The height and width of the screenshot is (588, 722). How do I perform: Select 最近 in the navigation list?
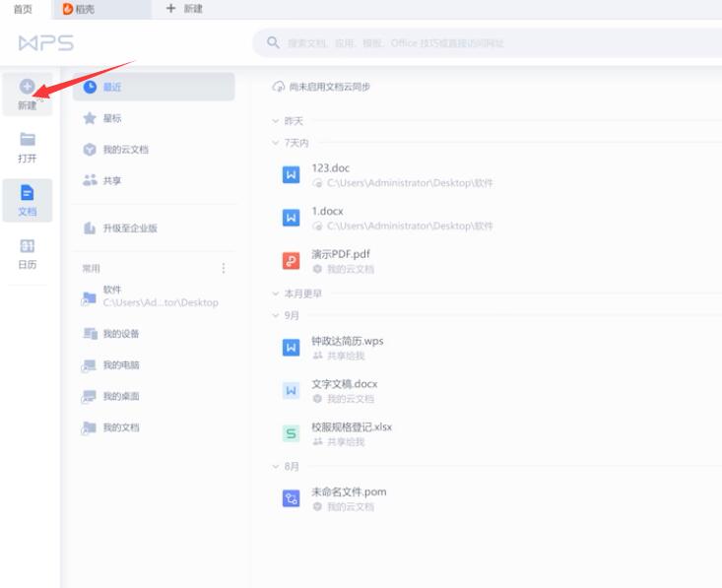pos(154,87)
